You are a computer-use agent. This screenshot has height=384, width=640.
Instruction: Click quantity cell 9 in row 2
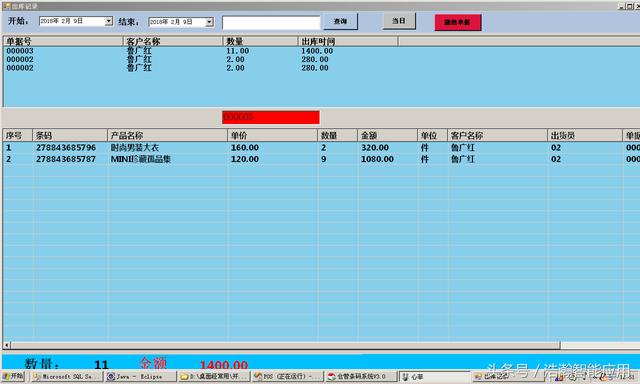click(x=324, y=159)
